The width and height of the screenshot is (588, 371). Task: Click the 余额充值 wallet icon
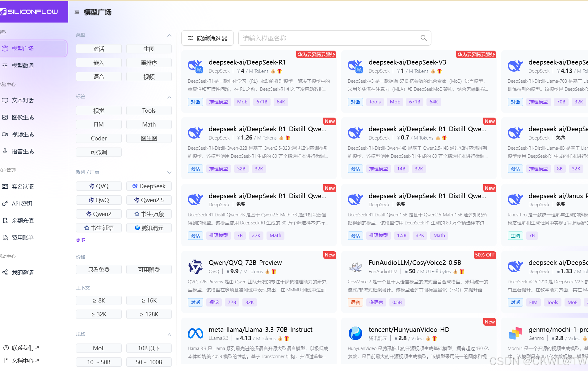[x=5, y=220]
